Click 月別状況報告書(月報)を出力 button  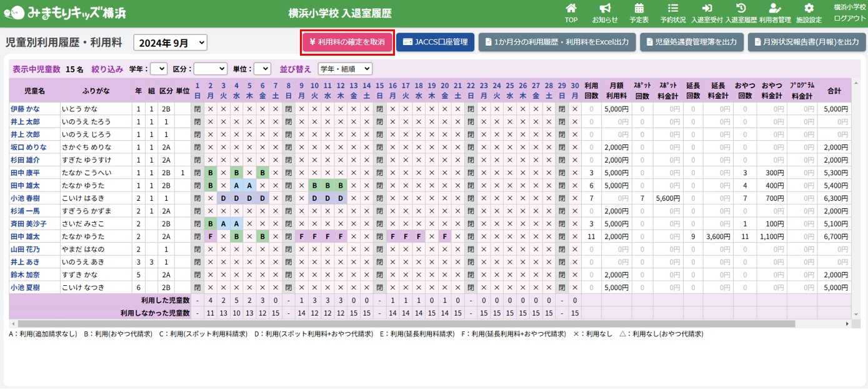point(806,42)
